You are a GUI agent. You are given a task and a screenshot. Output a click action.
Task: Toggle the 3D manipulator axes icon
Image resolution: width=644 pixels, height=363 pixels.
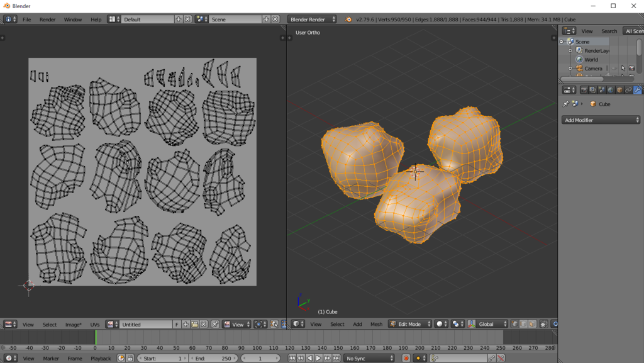[x=472, y=324]
